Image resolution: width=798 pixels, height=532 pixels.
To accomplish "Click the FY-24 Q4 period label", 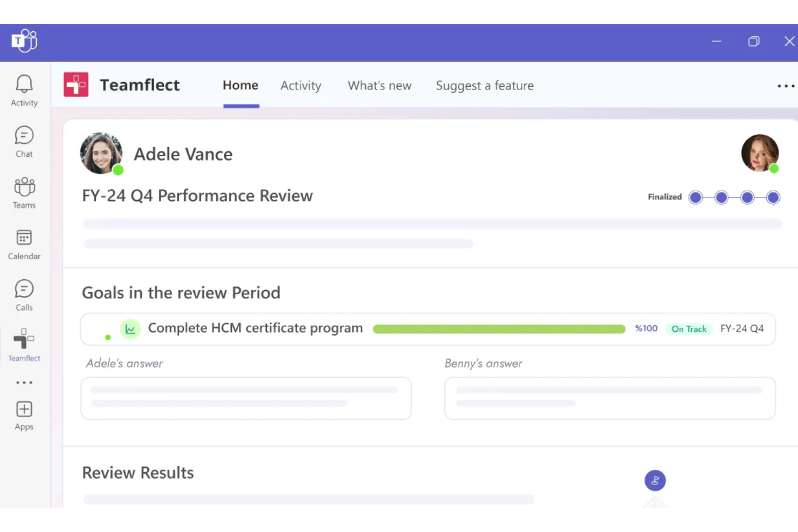I will tap(742, 328).
